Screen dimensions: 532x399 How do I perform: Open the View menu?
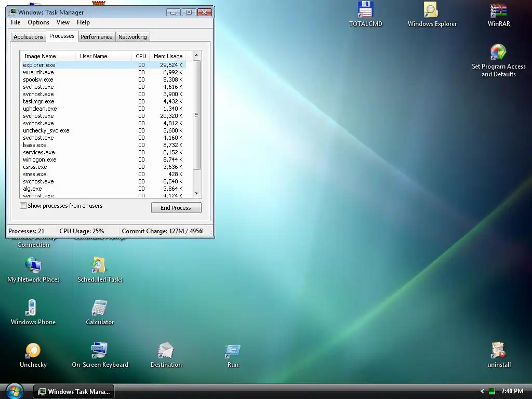tap(63, 22)
